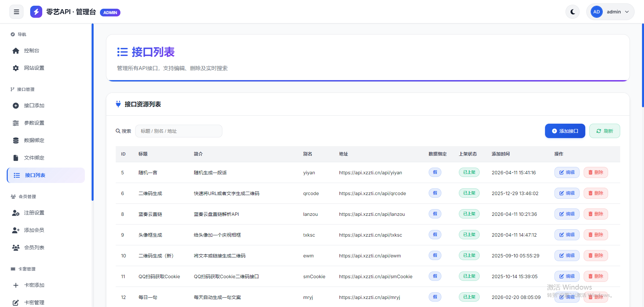Click the 数据绑定 database icon

(x=16, y=140)
